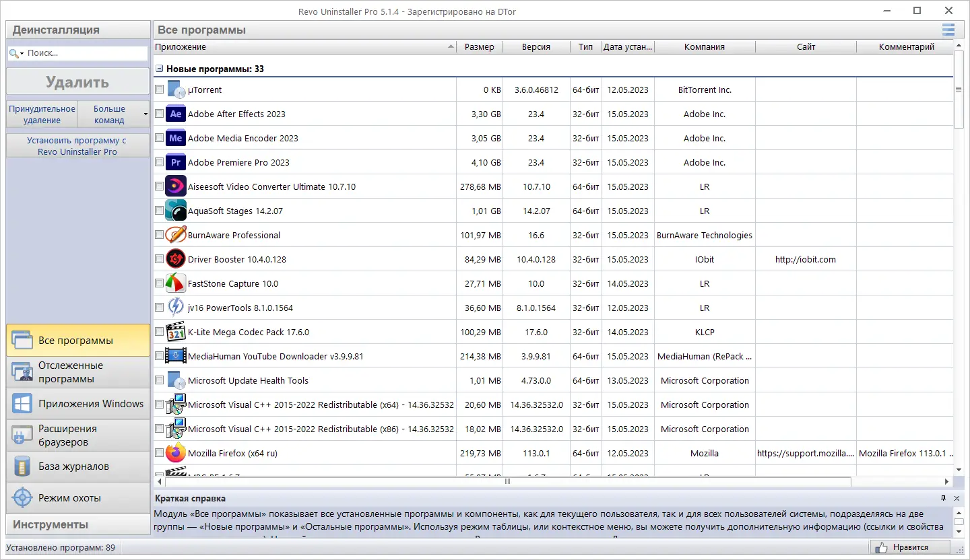This screenshot has width=970, height=560.
Task: Check the BurnAware Professional checkbox
Action: [x=159, y=235]
